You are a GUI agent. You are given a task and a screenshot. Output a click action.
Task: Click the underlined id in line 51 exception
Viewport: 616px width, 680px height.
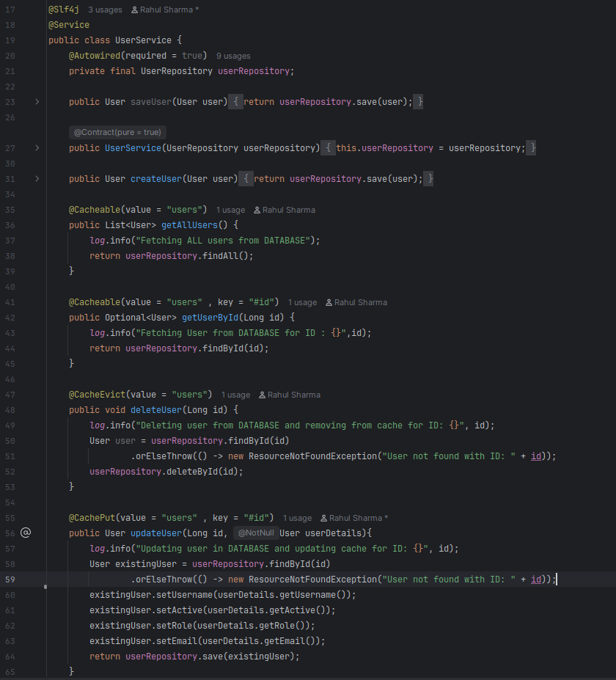coord(536,456)
